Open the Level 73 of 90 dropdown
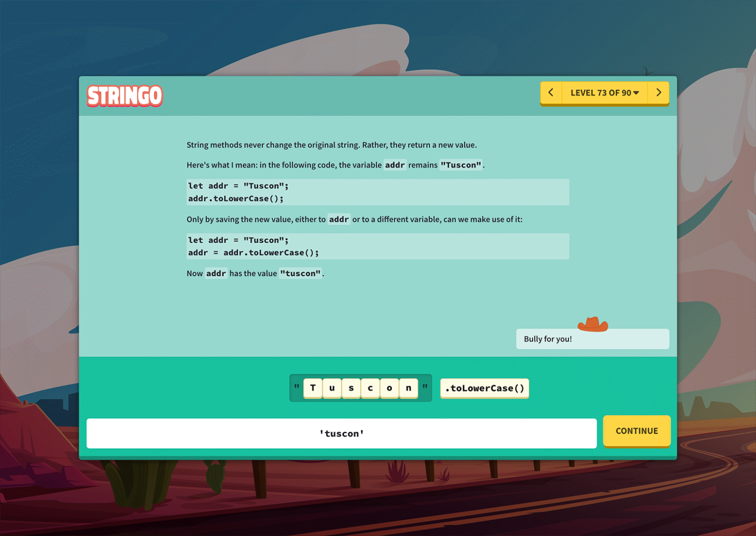The image size is (756, 536). [604, 93]
